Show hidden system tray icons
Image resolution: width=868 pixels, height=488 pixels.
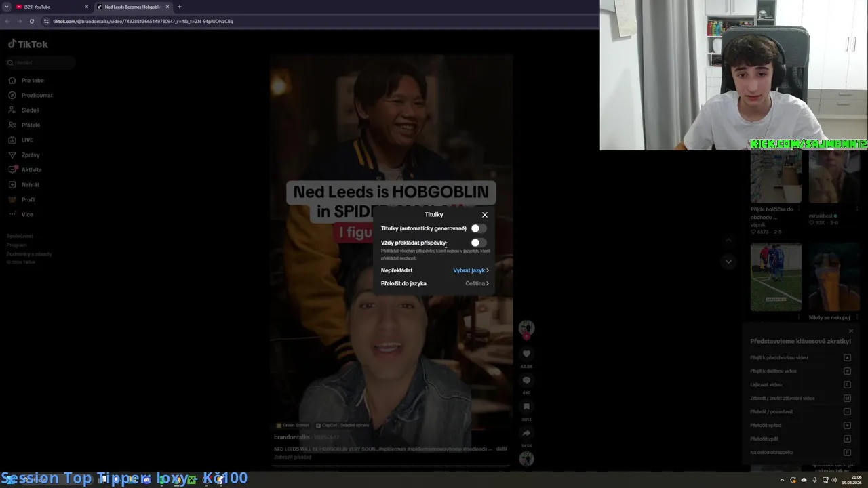click(782, 480)
